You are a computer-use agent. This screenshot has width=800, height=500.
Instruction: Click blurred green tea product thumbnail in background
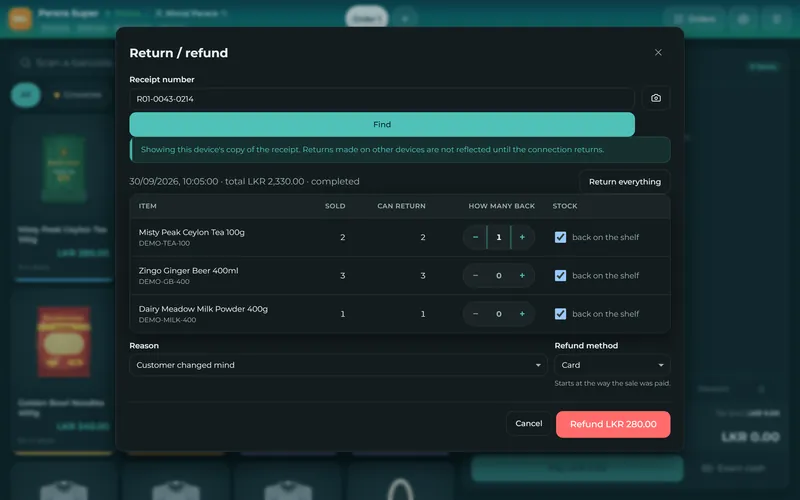(x=64, y=168)
